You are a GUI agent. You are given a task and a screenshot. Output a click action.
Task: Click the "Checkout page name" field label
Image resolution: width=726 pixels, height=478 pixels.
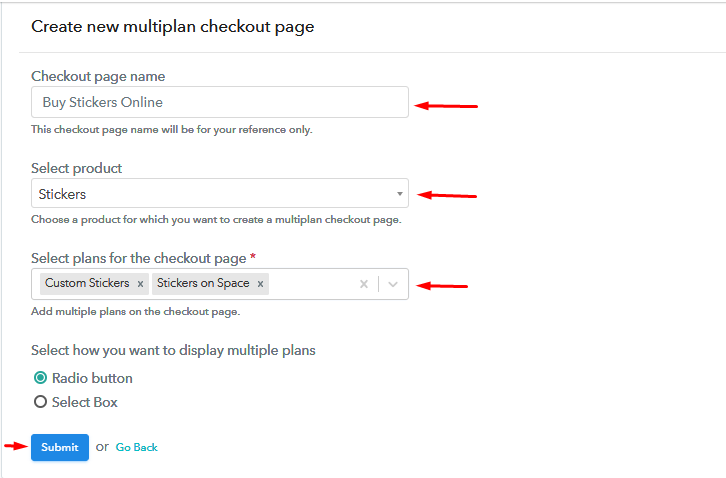98,76
